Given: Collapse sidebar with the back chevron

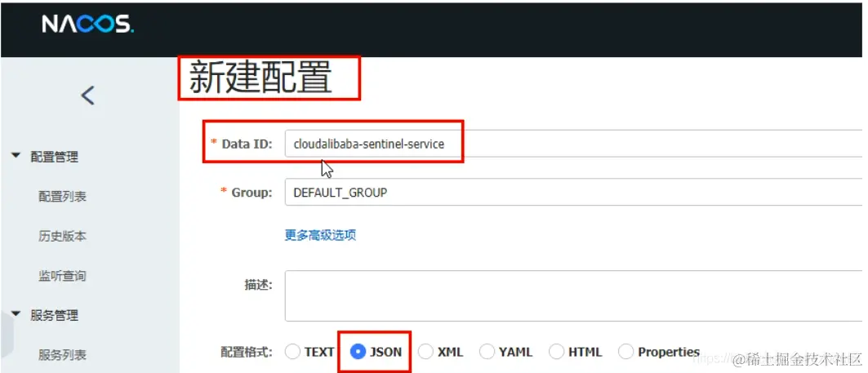Looking at the screenshot, I should click(88, 95).
